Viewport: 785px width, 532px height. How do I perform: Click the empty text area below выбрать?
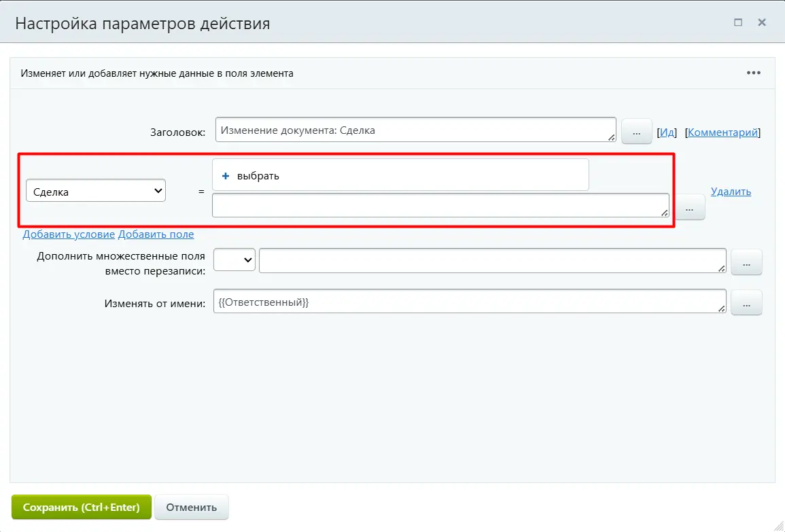(440, 205)
